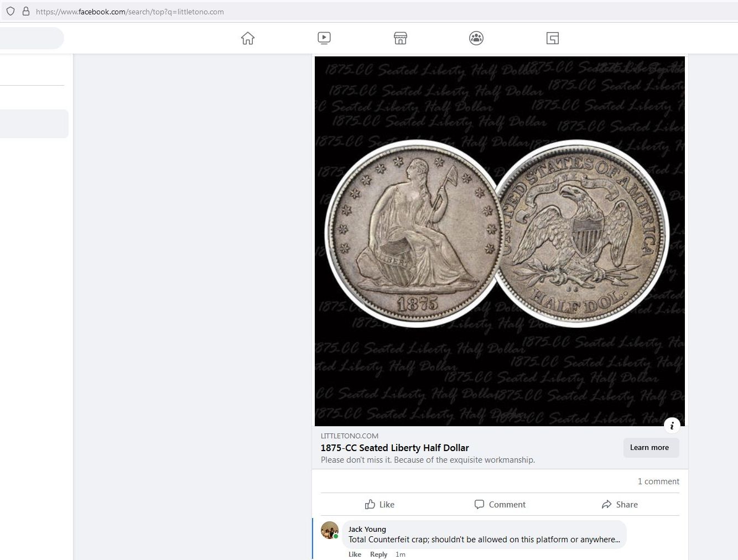Click the browser shield tracking protection icon

click(11, 11)
